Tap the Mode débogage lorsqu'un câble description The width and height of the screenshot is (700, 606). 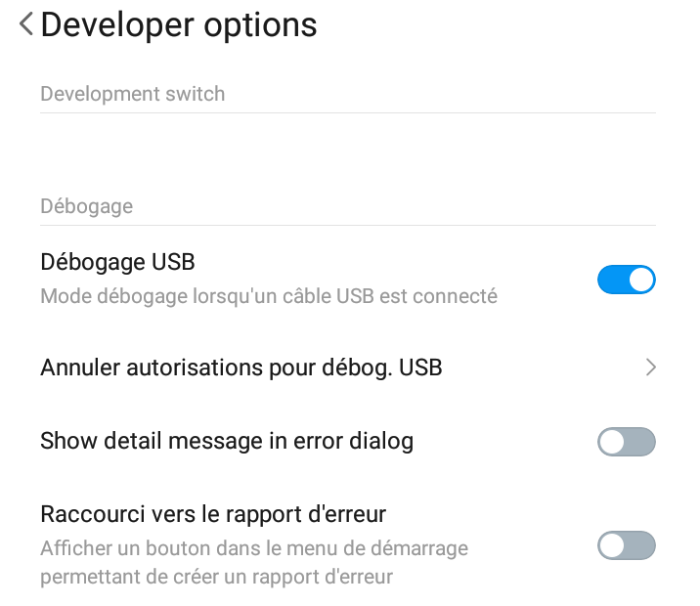pos(269,296)
